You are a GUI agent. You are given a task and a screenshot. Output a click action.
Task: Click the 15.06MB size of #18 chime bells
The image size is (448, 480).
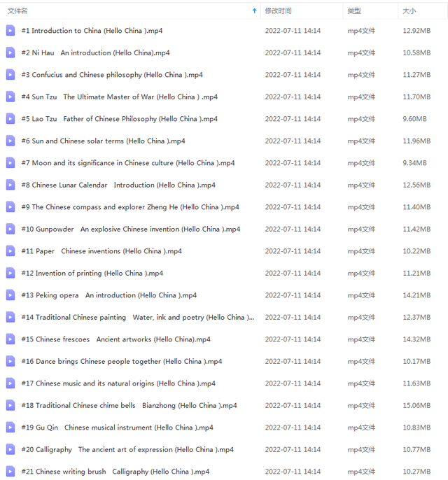[x=416, y=405]
